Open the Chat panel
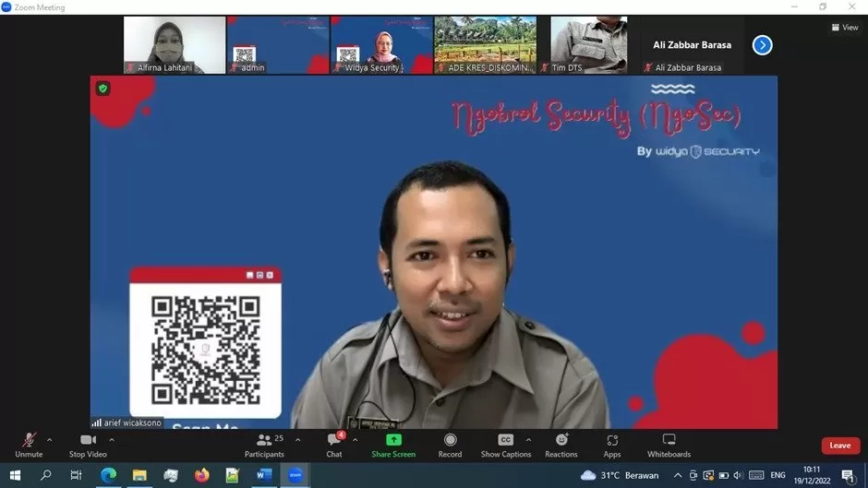The image size is (868, 488). tap(334, 446)
